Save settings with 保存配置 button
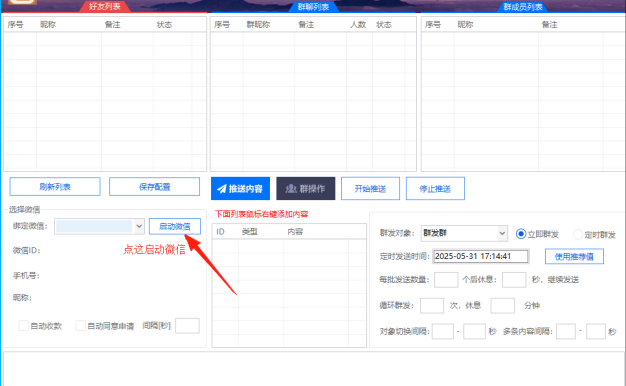Image resolution: width=626 pixels, height=386 pixels. pos(155,187)
